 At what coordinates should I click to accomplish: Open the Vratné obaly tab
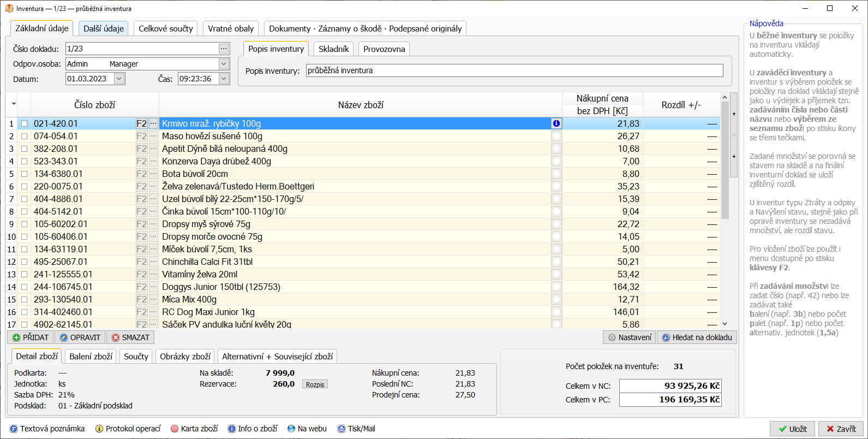point(231,28)
